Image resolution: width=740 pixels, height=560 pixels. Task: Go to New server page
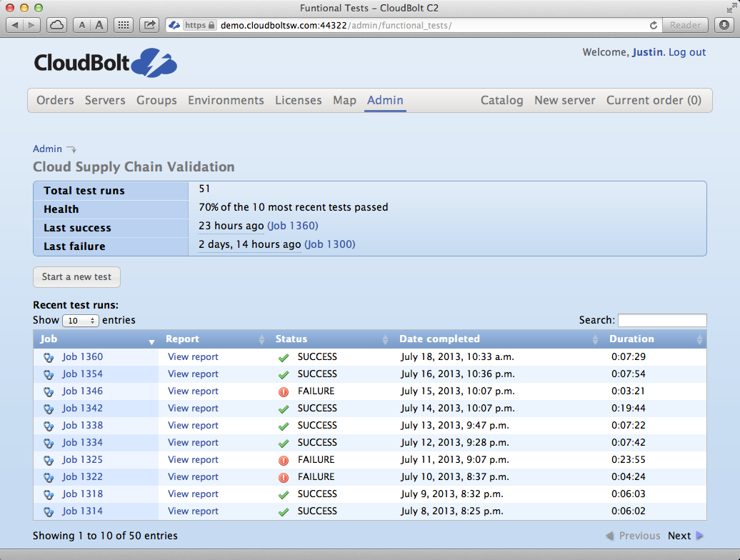[565, 100]
